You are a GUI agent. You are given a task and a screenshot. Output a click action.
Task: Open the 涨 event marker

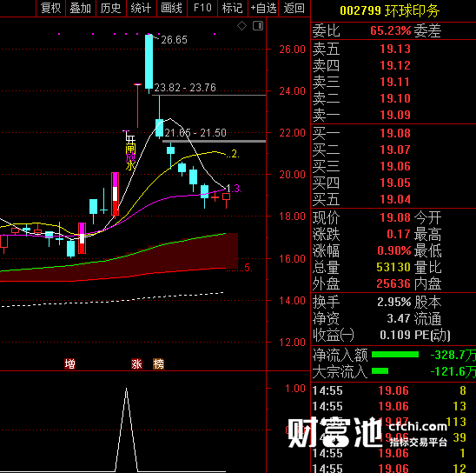[136, 363]
